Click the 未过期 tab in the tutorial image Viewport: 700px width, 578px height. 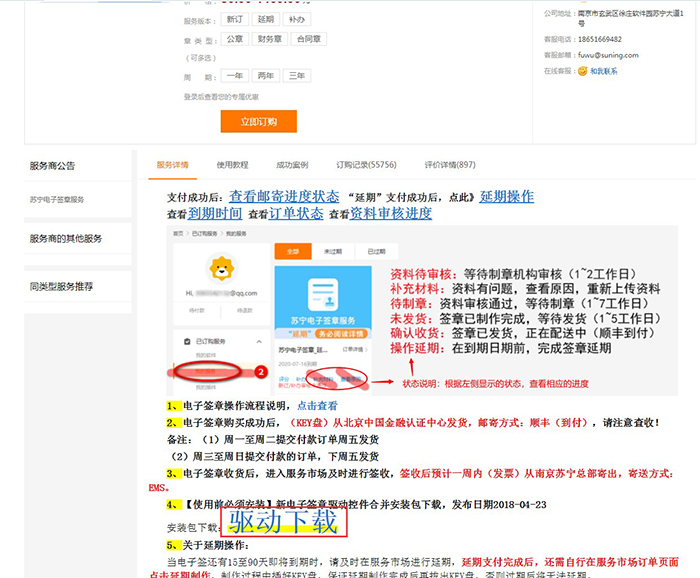[x=333, y=251]
